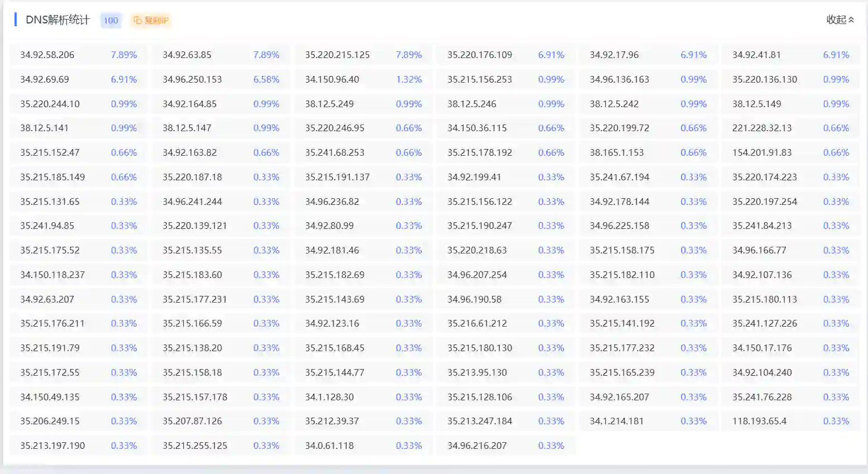This screenshot has height=474, width=868.
Task: Select IP address 221.228.32.13
Action: click(762, 128)
